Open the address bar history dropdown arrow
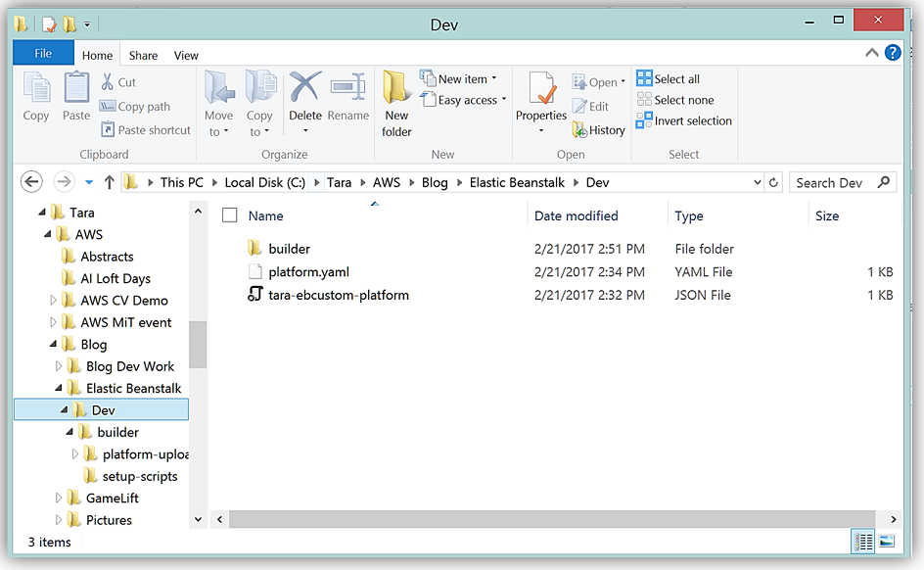 [757, 182]
